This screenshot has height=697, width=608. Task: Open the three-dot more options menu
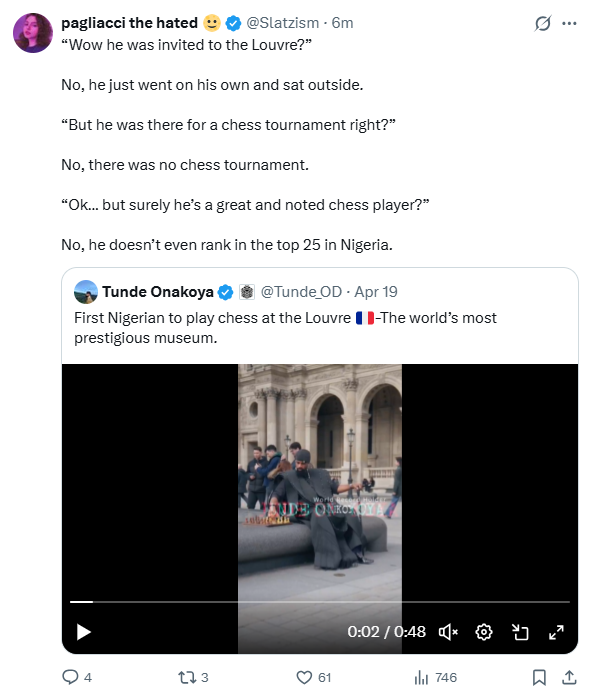pyautogui.click(x=569, y=23)
